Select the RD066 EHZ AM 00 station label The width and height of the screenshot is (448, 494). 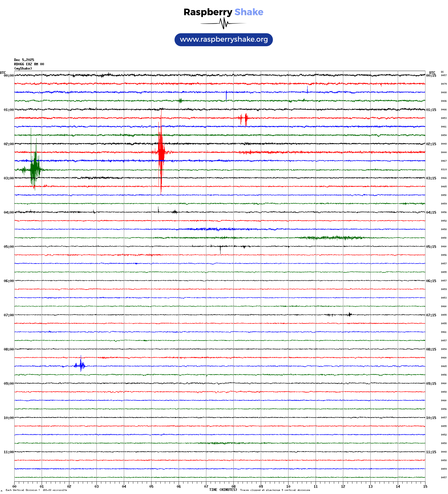click(x=29, y=64)
